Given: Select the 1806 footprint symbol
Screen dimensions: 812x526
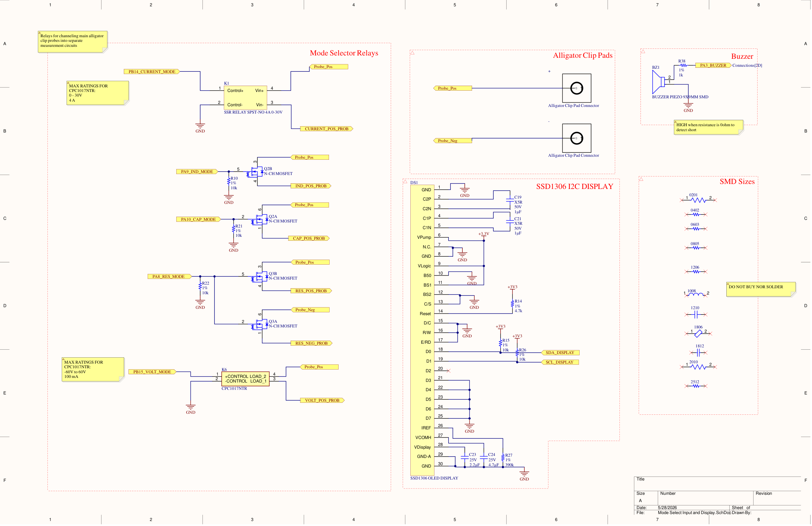Looking at the screenshot, I should 698,333.
